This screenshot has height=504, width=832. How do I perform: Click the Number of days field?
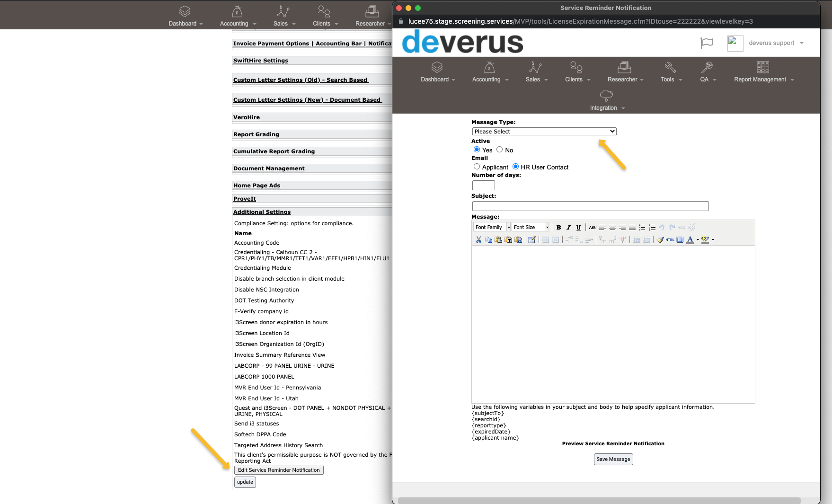click(484, 186)
